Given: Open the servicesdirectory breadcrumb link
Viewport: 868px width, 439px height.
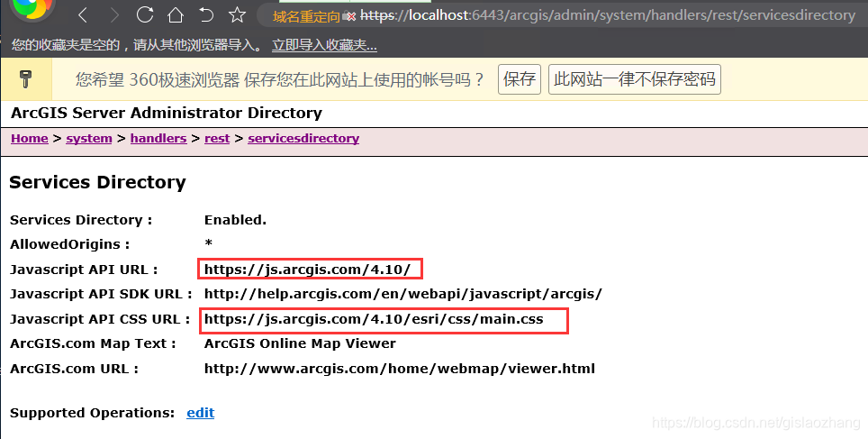Looking at the screenshot, I should tap(303, 139).
